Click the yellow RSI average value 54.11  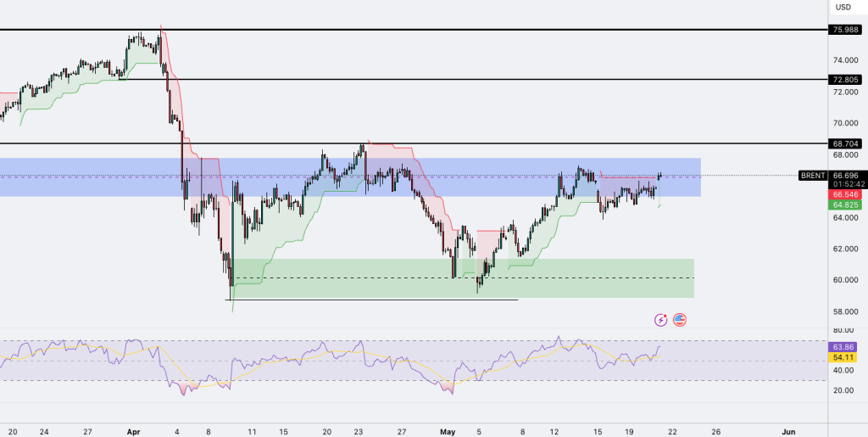pos(844,358)
